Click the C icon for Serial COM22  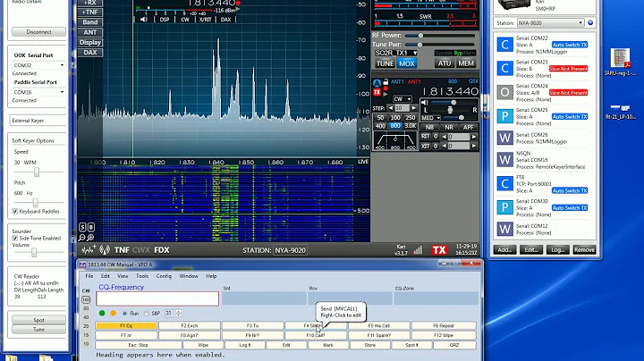click(504, 45)
